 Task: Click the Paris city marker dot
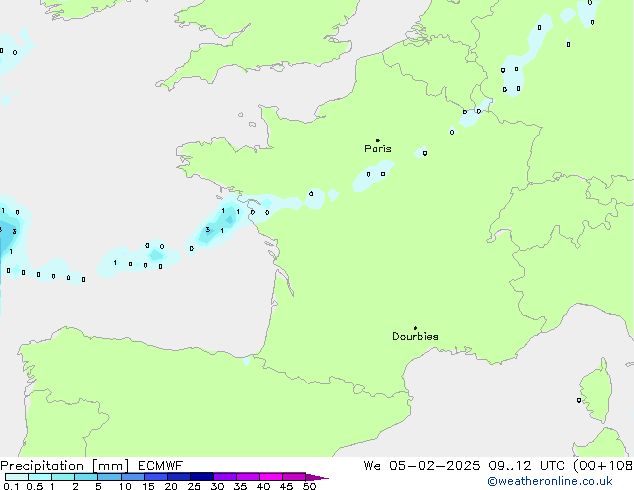tap(377, 140)
